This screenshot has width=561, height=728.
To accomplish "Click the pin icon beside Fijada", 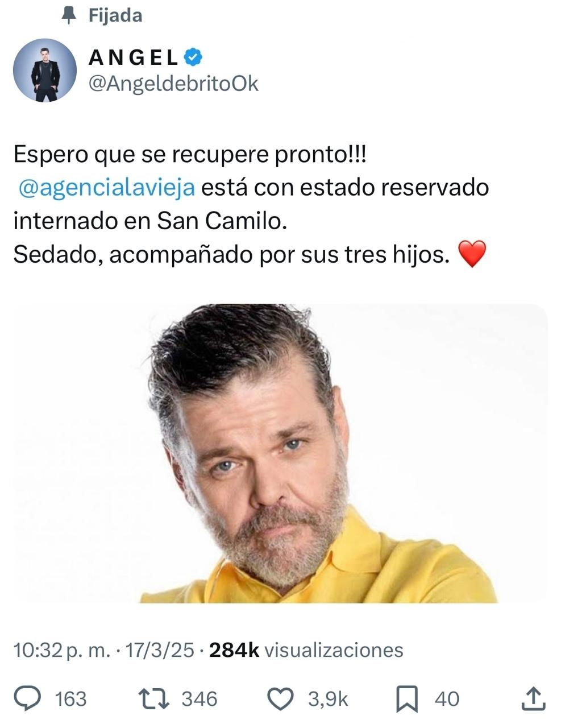I will (x=69, y=15).
